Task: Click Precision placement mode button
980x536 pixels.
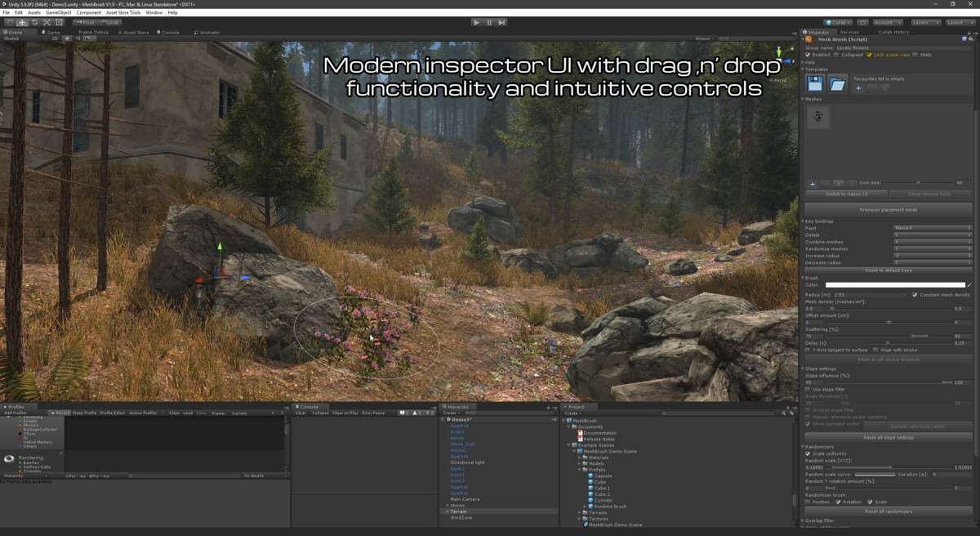Action: tap(889, 209)
